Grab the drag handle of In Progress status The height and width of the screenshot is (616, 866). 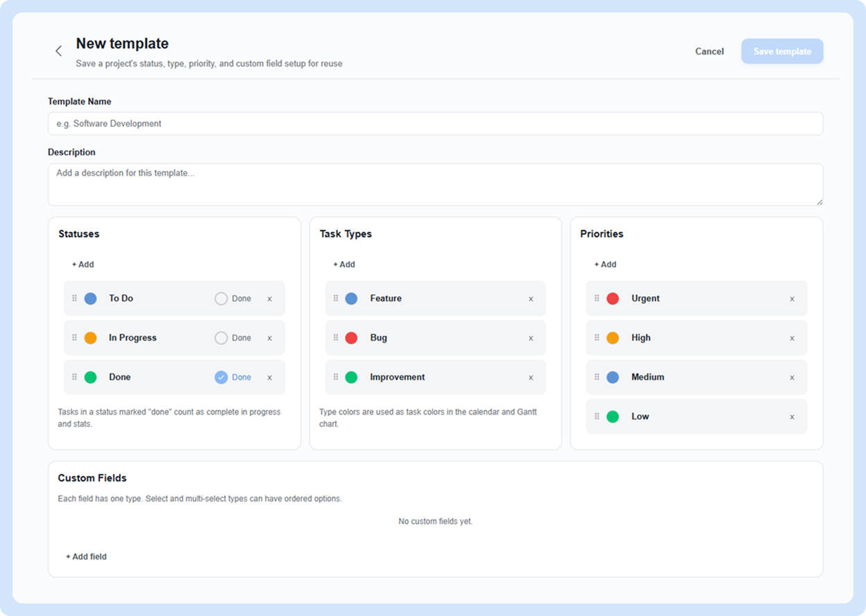74,338
